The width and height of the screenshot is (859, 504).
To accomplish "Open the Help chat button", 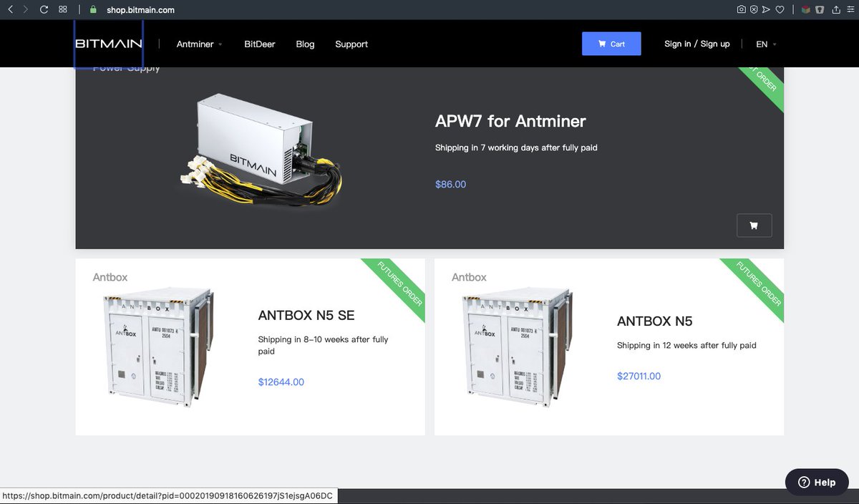I will pos(817,482).
